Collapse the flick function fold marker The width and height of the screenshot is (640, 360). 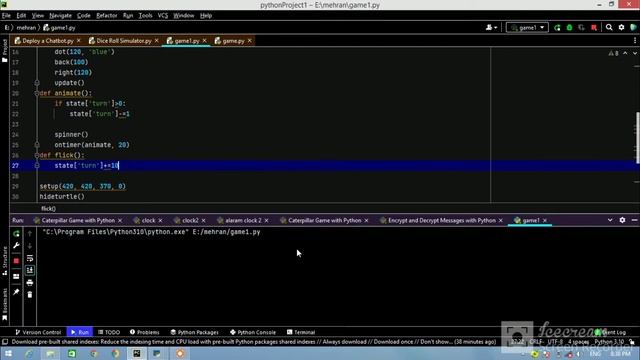[x=37, y=155]
